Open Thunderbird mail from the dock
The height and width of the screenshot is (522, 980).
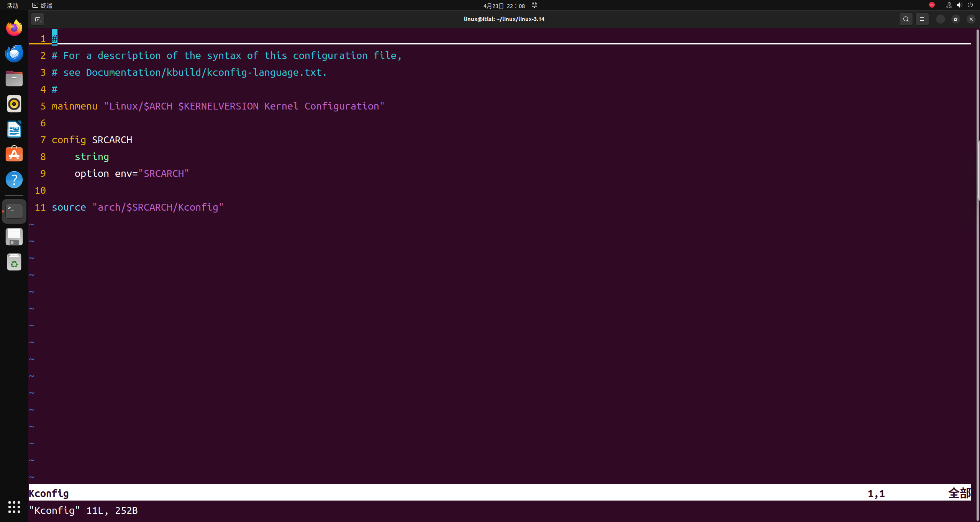[x=14, y=53]
